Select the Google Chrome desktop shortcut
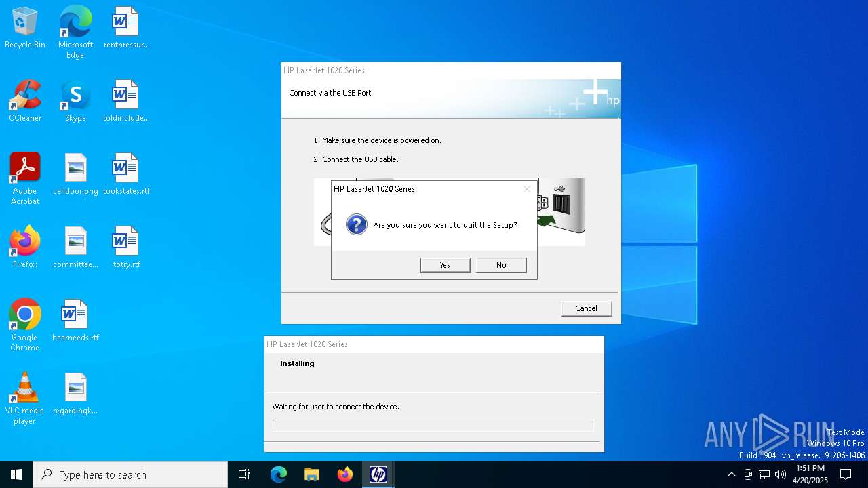The width and height of the screenshot is (868, 488). tap(25, 325)
